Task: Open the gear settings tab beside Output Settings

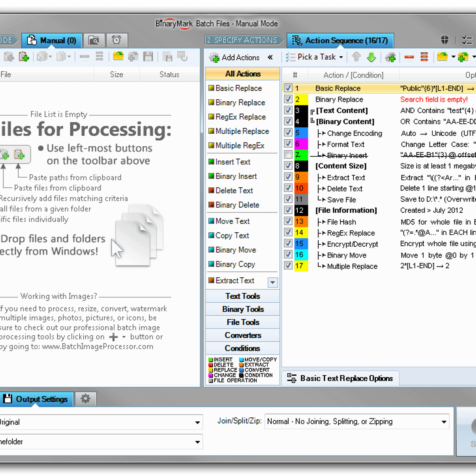Action: click(85, 399)
